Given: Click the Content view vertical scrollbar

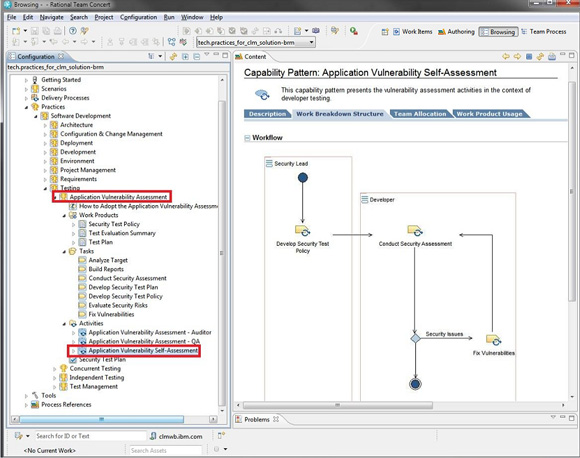Looking at the screenshot, I should click(571, 191).
